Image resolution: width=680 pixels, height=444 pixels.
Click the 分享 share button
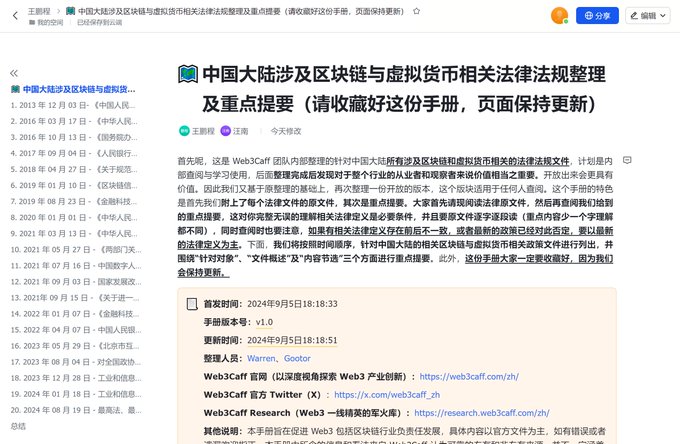coord(597,16)
